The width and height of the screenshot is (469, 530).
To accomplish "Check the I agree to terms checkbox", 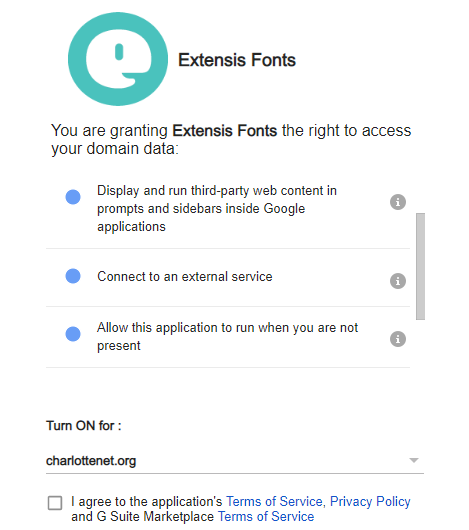I will click(x=55, y=503).
